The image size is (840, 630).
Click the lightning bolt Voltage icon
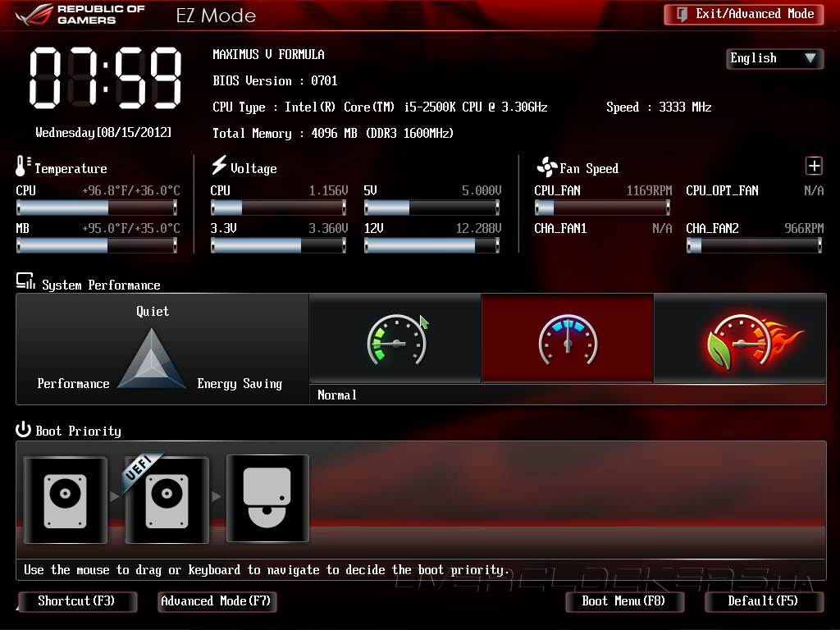coord(218,166)
